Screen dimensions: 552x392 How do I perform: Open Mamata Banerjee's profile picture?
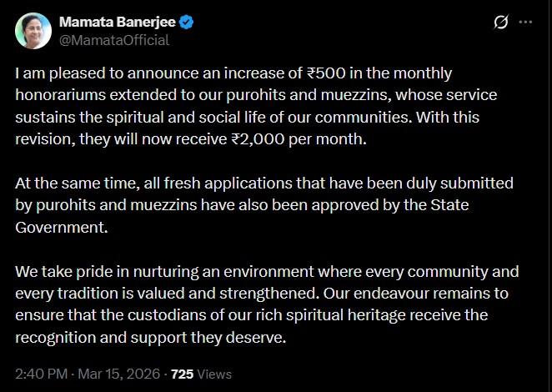click(x=33, y=31)
